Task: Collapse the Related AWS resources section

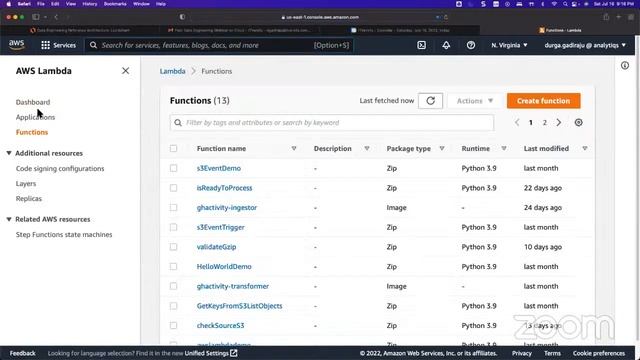Action: tap(9, 219)
